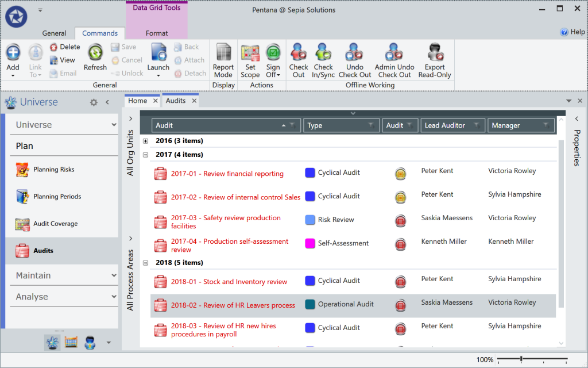588x368 pixels.
Task: Click the Set Scope action
Action: click(250, 53)
